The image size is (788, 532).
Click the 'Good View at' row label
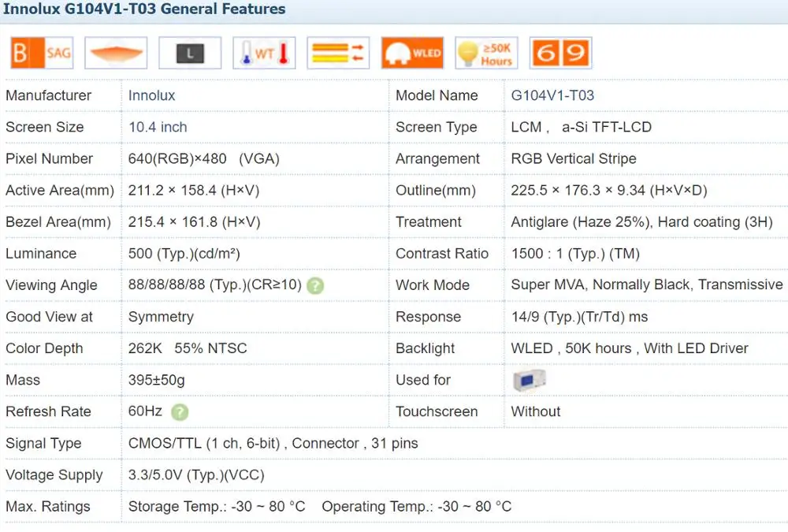click(49, 318)
